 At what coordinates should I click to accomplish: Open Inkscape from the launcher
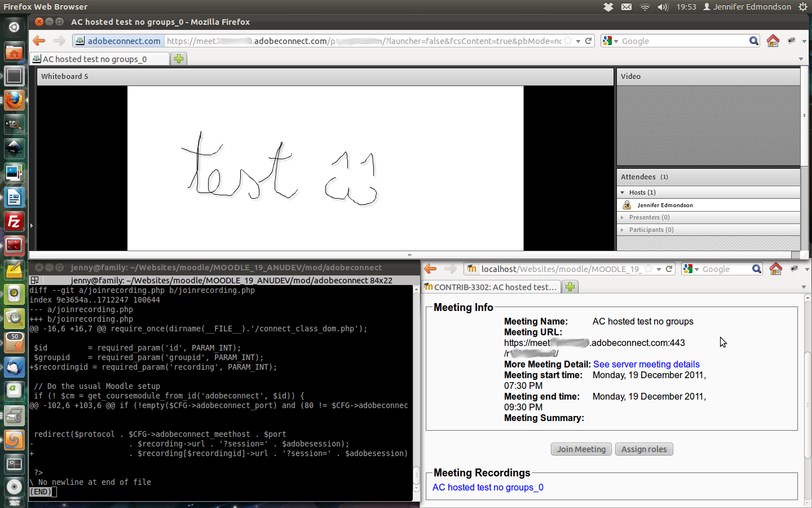(x=14, y=148)
